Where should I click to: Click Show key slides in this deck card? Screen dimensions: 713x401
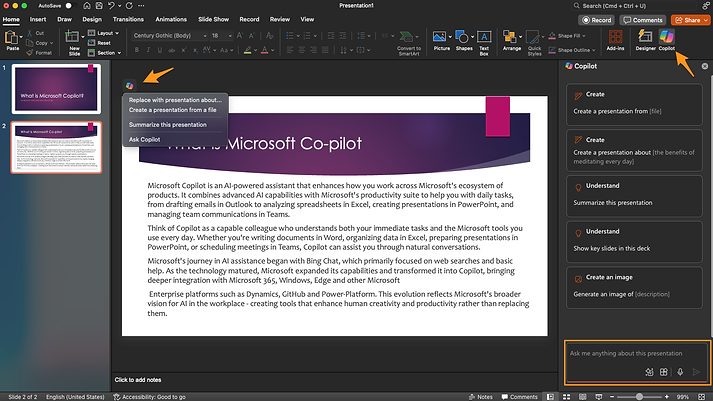(634, 241)
